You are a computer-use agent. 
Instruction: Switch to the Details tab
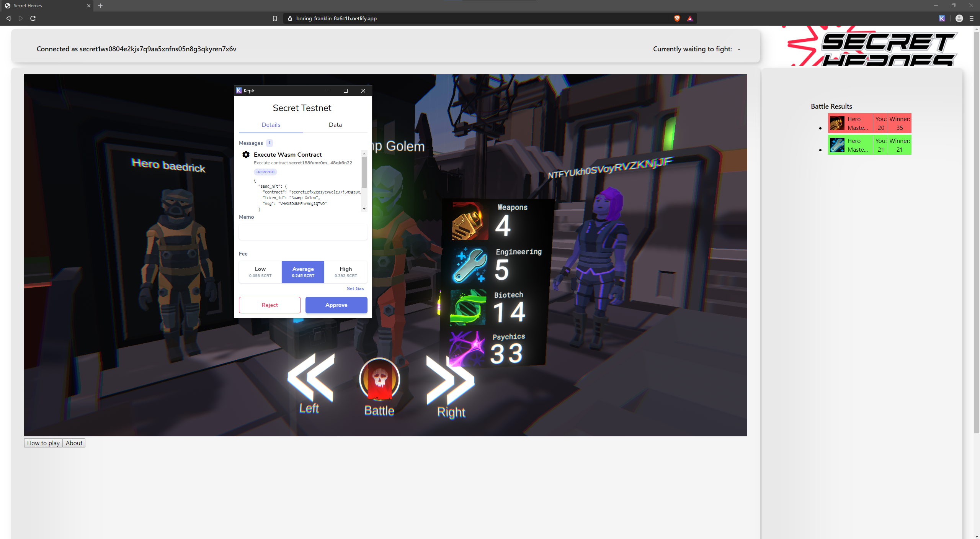point(271,125)
